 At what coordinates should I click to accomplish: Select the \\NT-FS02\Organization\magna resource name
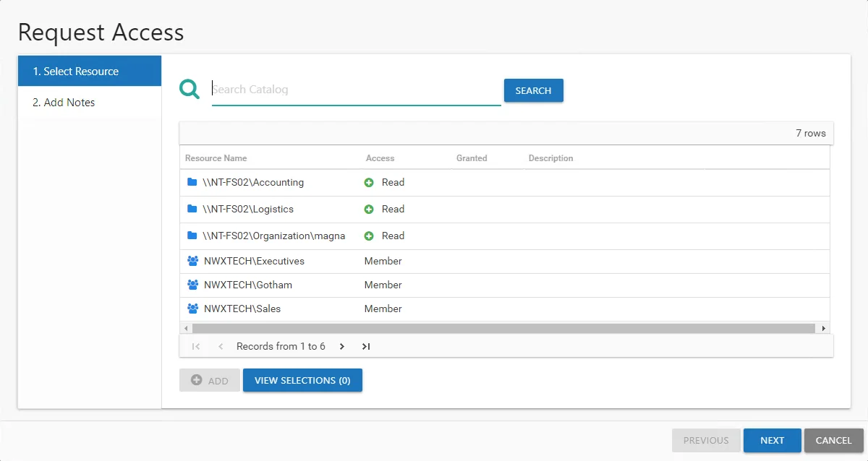(x=274, y=236)
